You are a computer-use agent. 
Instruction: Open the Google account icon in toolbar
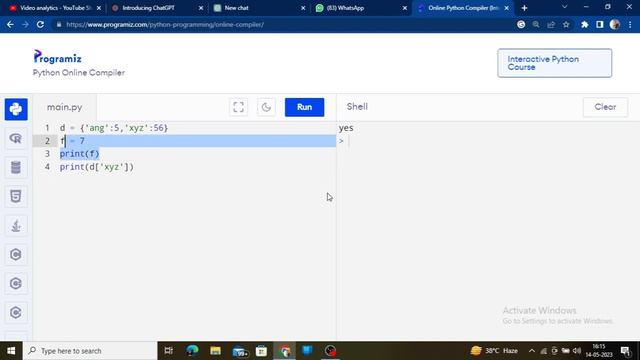521,24
